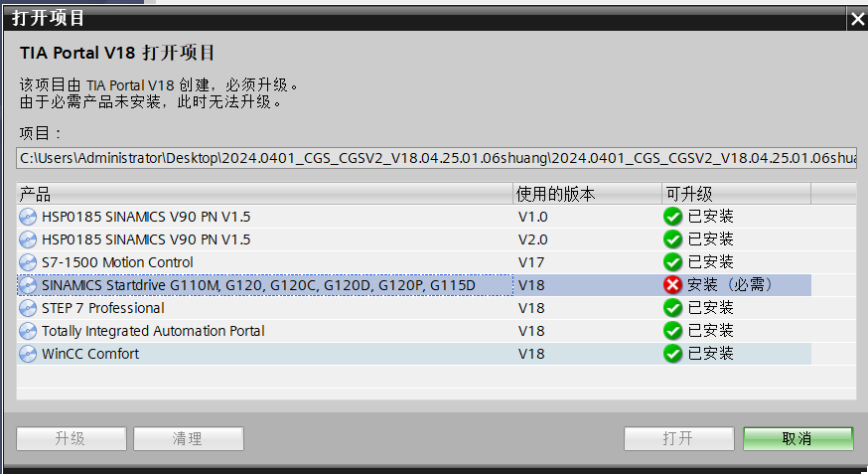The width and height of the screenshot is (868, 474).
Task: Close the 打开项目 dialog window
Action: [857, 19]
